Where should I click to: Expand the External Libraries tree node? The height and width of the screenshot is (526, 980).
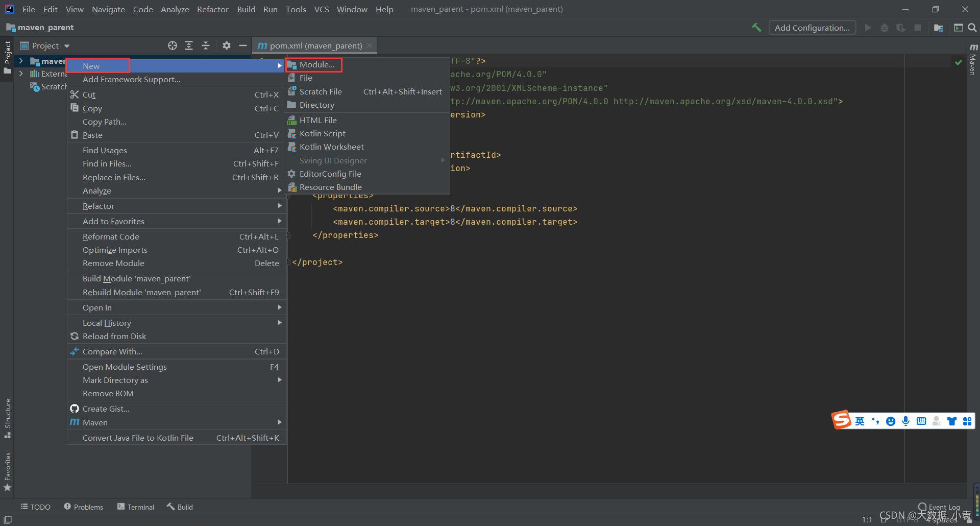pos(21,74)
